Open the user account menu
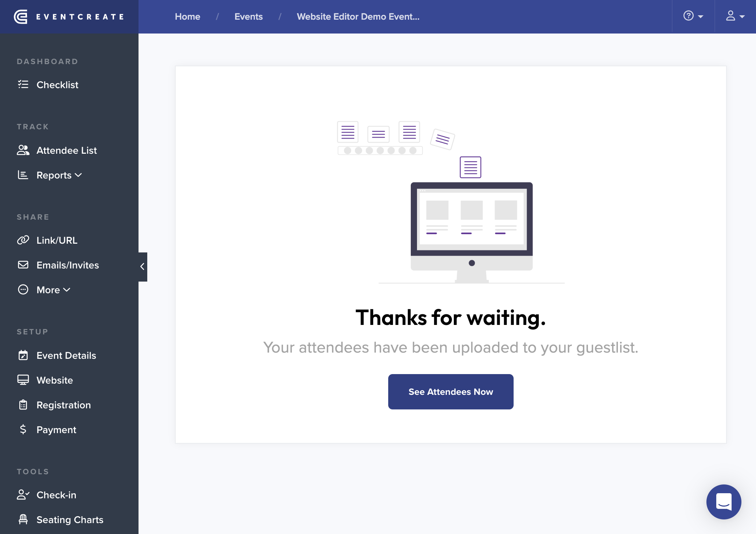Viewport: 756px width, 534px height. (735, 16)
